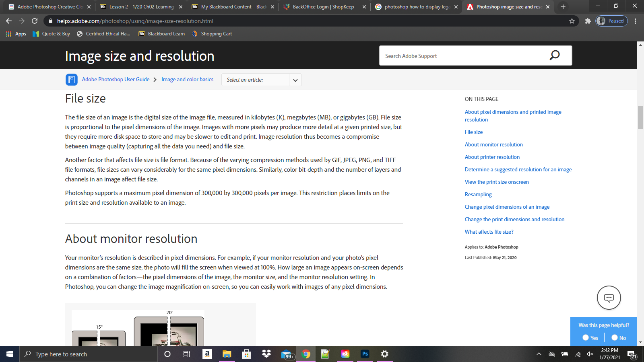Show hidden system tray icons
The image size is (644, 362).
click(x=539, y=354)
